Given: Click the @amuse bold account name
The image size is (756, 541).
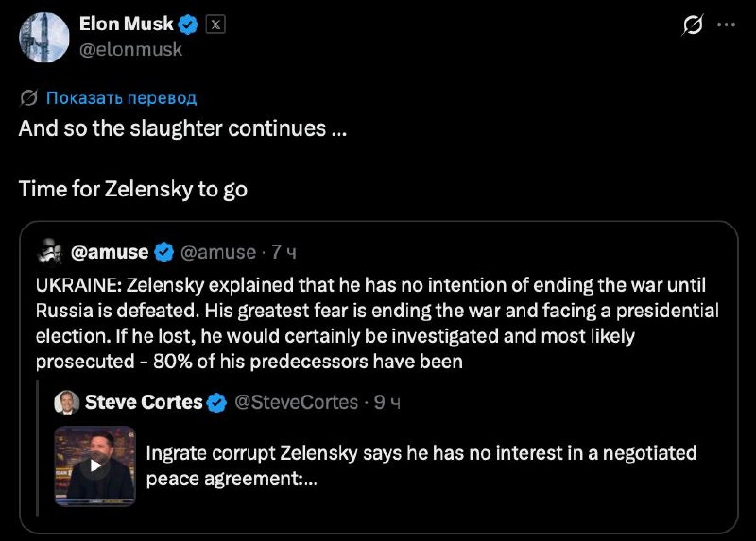Looking at the screenshot, I should click(110, 252).
